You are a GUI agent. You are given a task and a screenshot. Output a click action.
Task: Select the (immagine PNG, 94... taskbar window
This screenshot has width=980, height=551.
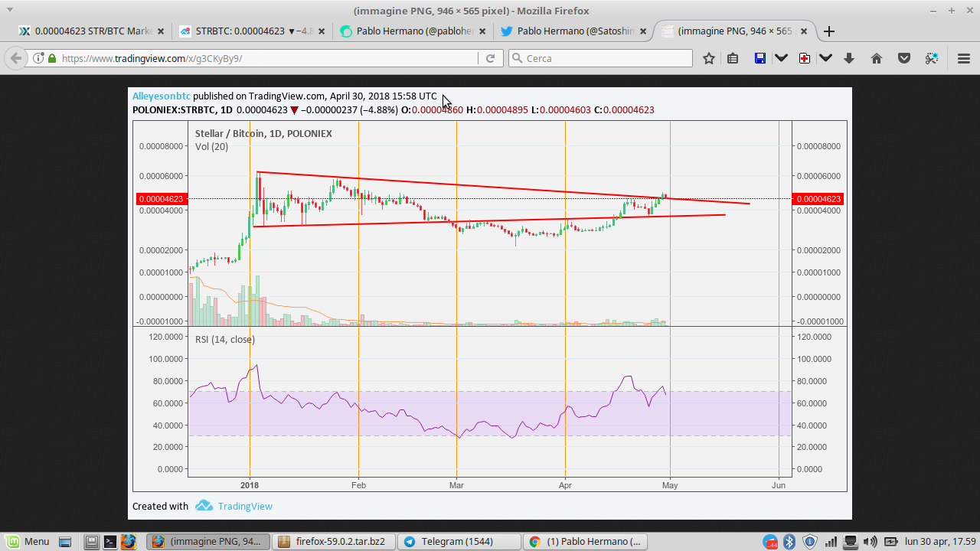click(x=208, y=541)
